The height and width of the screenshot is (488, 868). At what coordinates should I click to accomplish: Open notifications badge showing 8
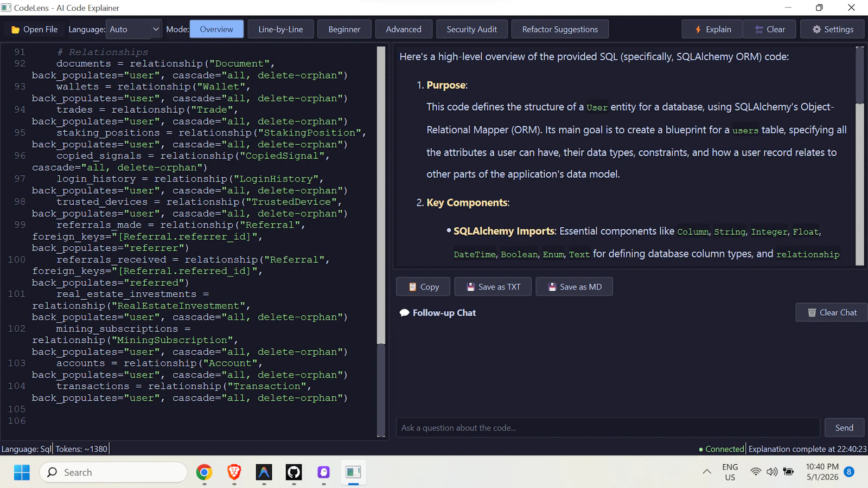click(x=850, y=472)
